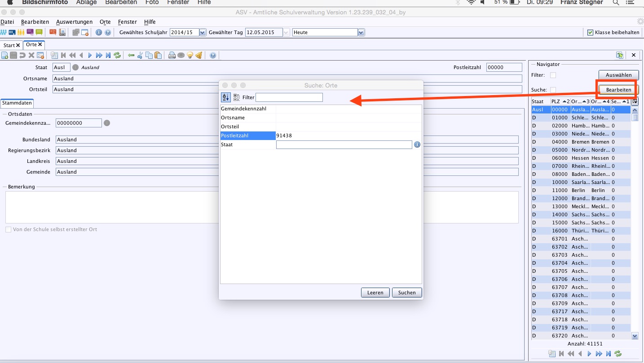
Task: Select the Stammdaten tab
Action: coord(17,103)
